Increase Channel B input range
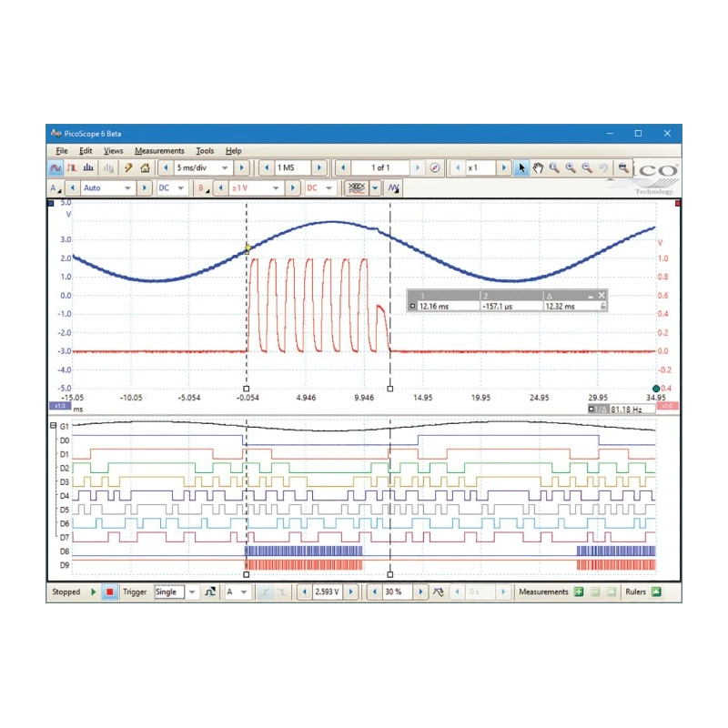The height and width of the screenshot is (728, 728). (x=292, y=188)
